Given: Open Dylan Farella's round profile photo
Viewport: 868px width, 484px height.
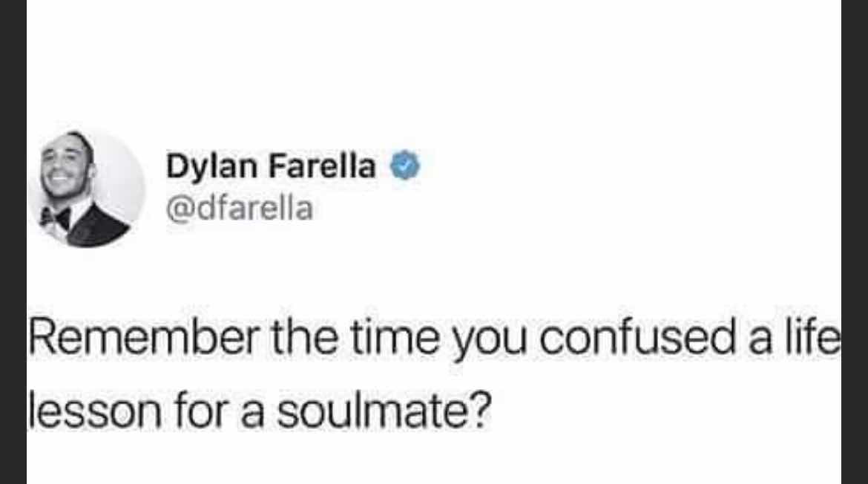Looking at the screenshot, I should tap(86, 188).
